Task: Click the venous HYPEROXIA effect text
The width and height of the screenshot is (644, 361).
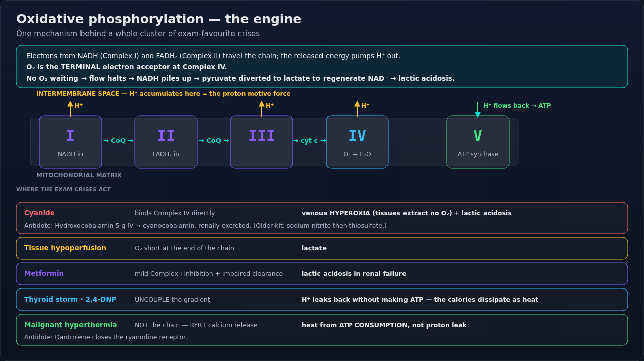Action: (x=407, y=213)
